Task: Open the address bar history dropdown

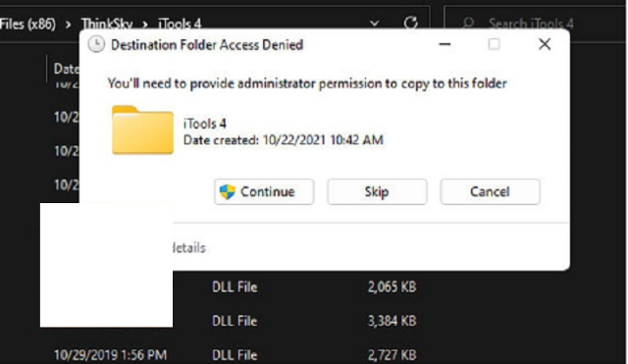Action: click(x=374, y=24)
